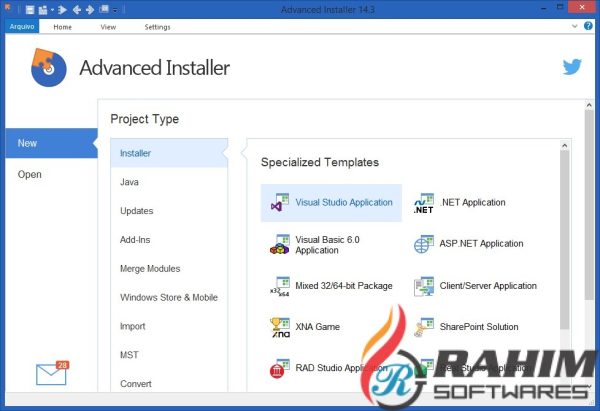The width and height of the screenshot is (600, 411).
Task: Click the Twitter bird icon
Action: (572, 67)
